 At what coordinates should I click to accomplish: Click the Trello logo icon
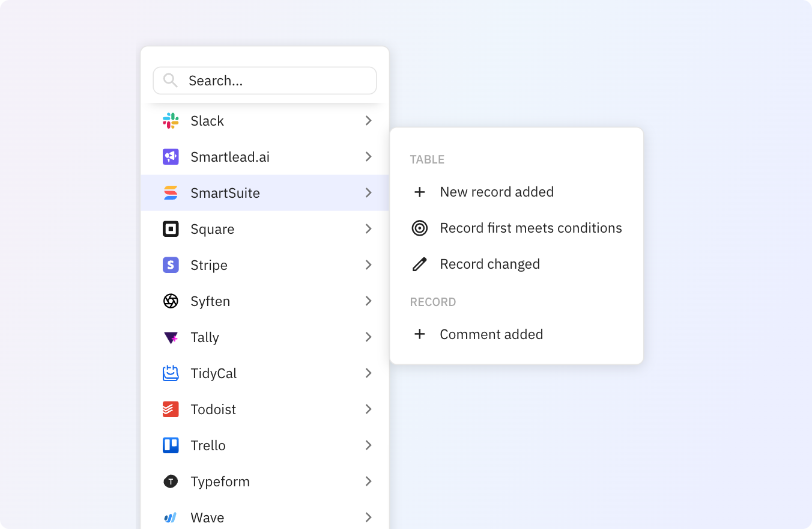point(171,445)
